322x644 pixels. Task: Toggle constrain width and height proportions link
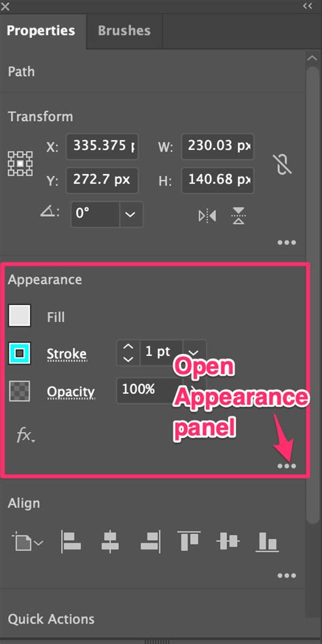coord(282,164)
